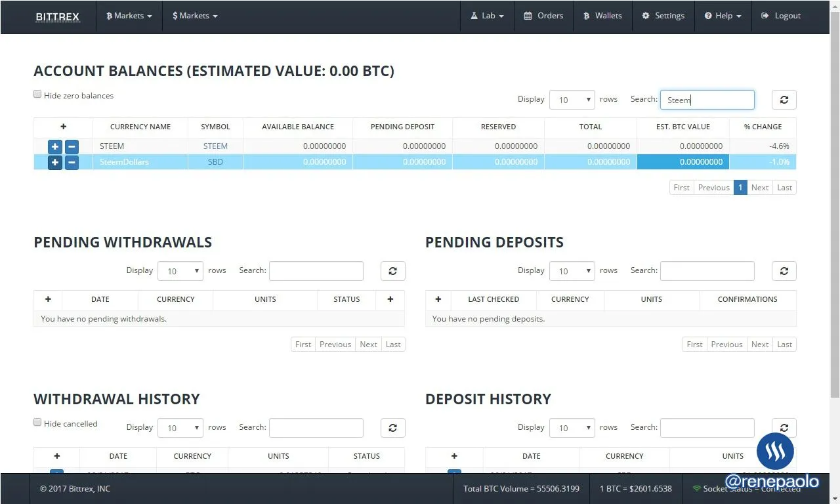Viewport: 840px width, 504px height.
Task: Click the Total BTC Volume footer text
Action: pos(522,489)
